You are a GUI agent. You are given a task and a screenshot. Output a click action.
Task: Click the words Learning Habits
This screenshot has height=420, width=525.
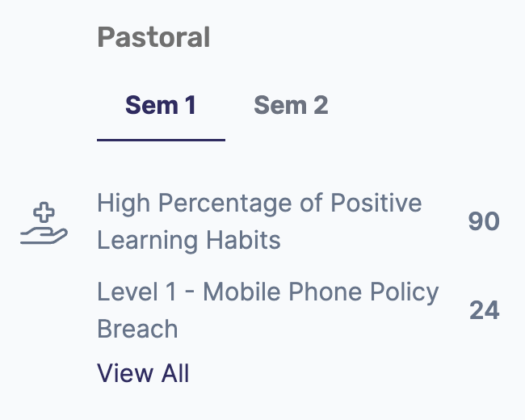(x=189, y=240)
